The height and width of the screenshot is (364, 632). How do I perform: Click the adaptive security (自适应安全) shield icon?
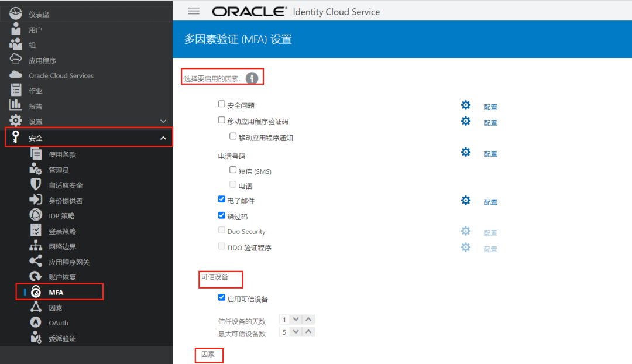(36, 184)
